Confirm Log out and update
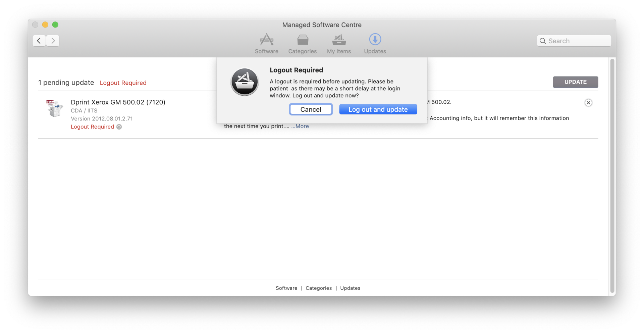644x333 pixels. tap(378, 109)
